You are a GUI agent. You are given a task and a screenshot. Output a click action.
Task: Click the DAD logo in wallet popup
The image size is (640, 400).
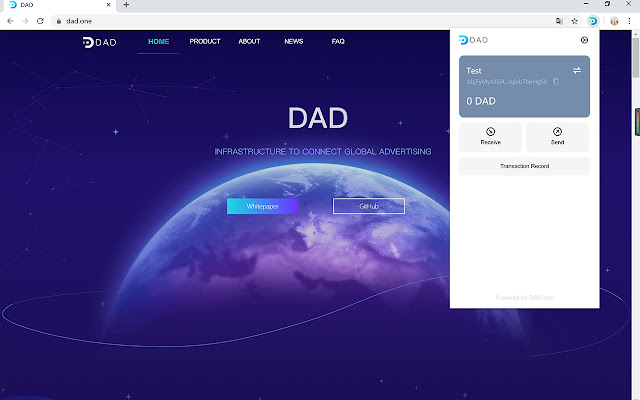click(473, 40)
